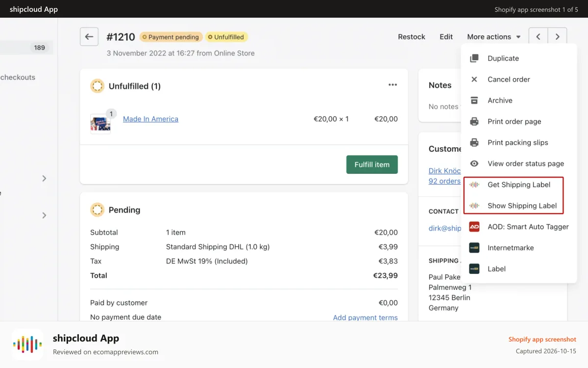The height and width of the screenshot is (368, 588).
Task: Click the Archive box icon
Action: (x=474, y=101)
